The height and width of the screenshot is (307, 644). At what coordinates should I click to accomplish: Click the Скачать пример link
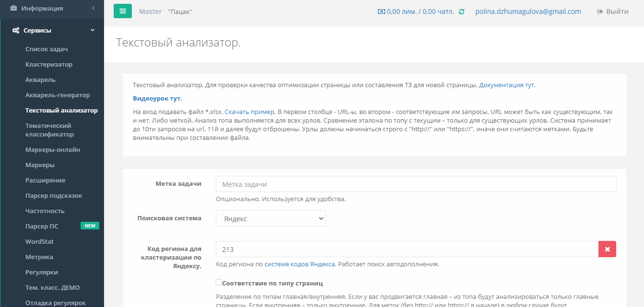(249, 111)
